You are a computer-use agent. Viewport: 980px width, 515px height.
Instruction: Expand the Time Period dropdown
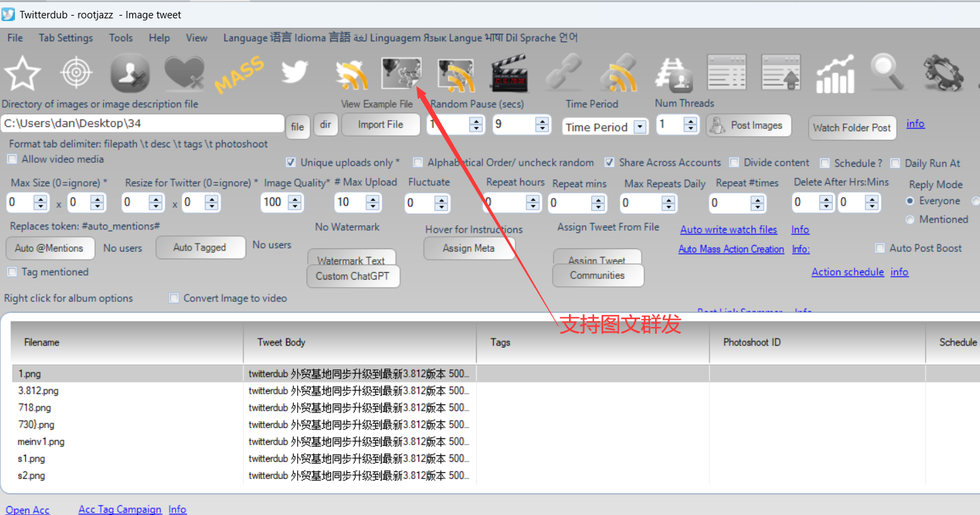click(639, 127)
